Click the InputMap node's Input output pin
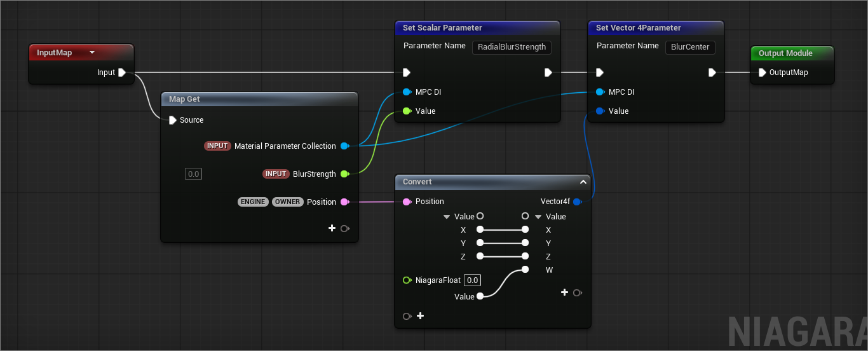868x351 pixels. pyautogui.click(x=122, y=72)
